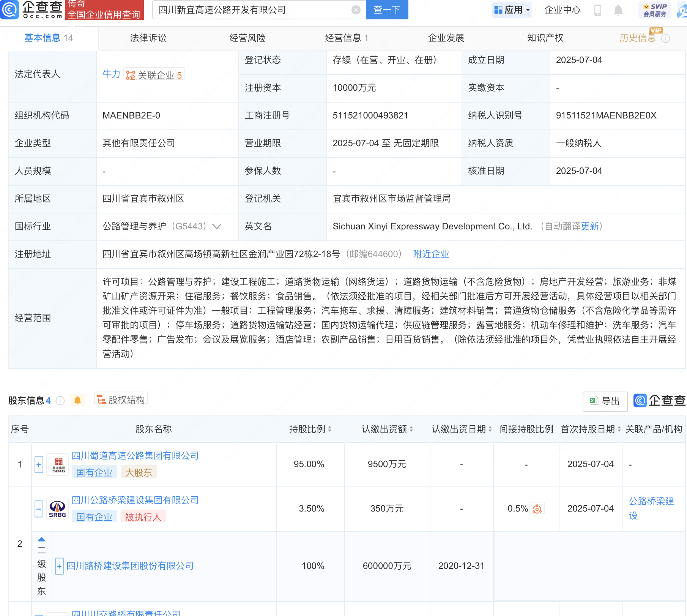This screenshot has width=687, height=616.
Task: Click the Excel icon on 导出 button
Action: tap(594, 401)
